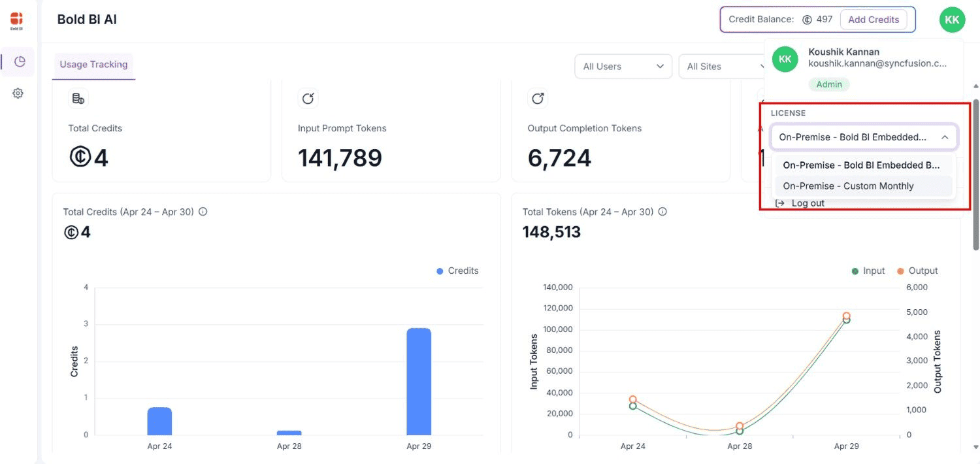Click the Koushik Kannan name

(843, 52)
